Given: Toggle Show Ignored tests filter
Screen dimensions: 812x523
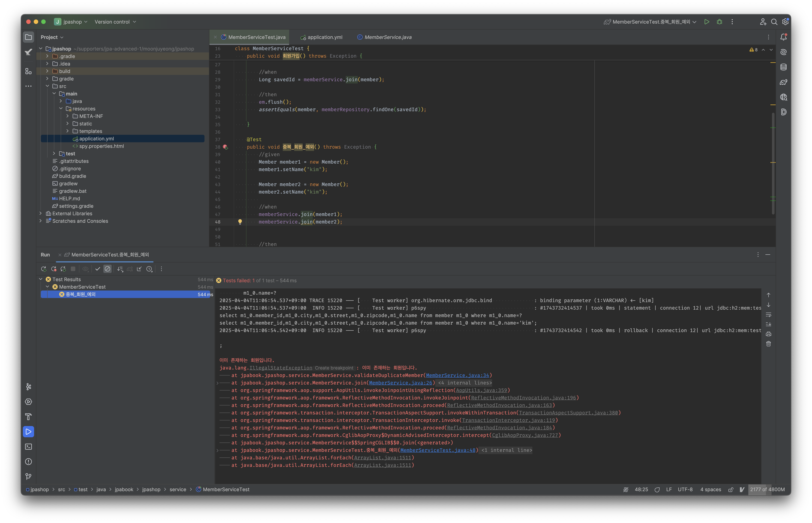Looking at the screenshot, I should [107, 269].
